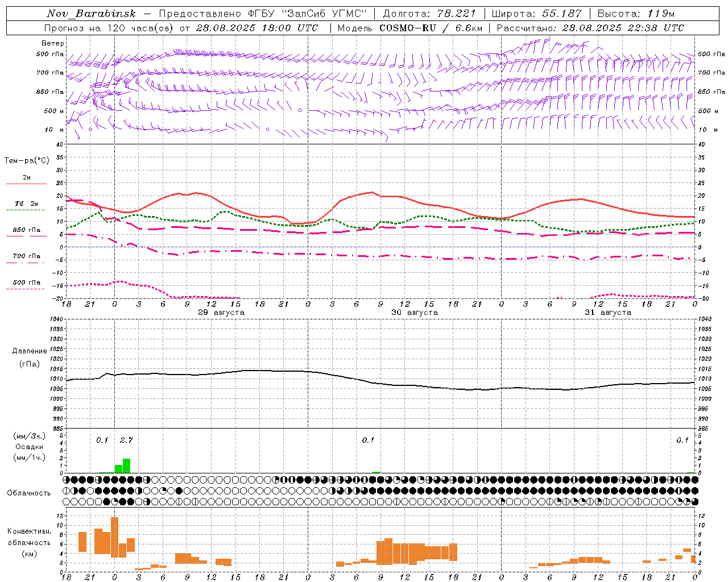Click the Модель COSMO-RU / 6.6км text
Viewport: 728px width, 582px height.
(x=410, y=28)
